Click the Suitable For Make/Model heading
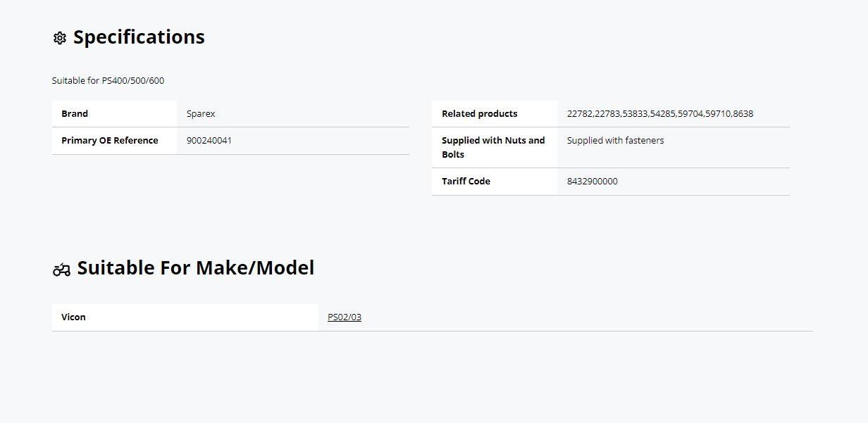868x423 pixels. point(196,268)
